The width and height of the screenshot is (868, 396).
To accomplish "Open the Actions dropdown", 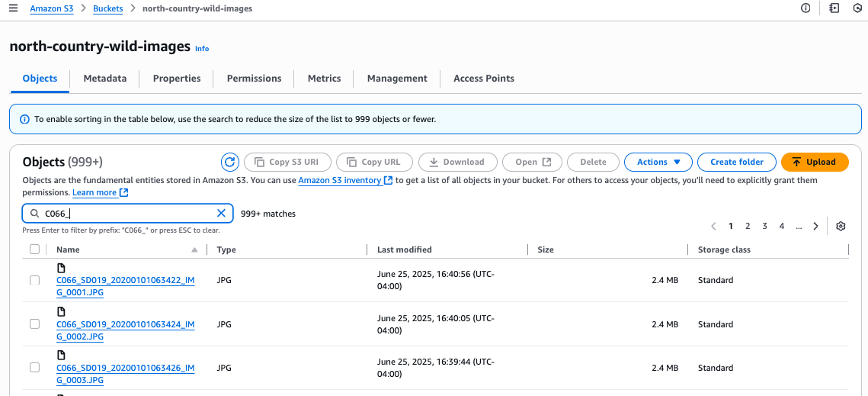I will tap(658, 162).
